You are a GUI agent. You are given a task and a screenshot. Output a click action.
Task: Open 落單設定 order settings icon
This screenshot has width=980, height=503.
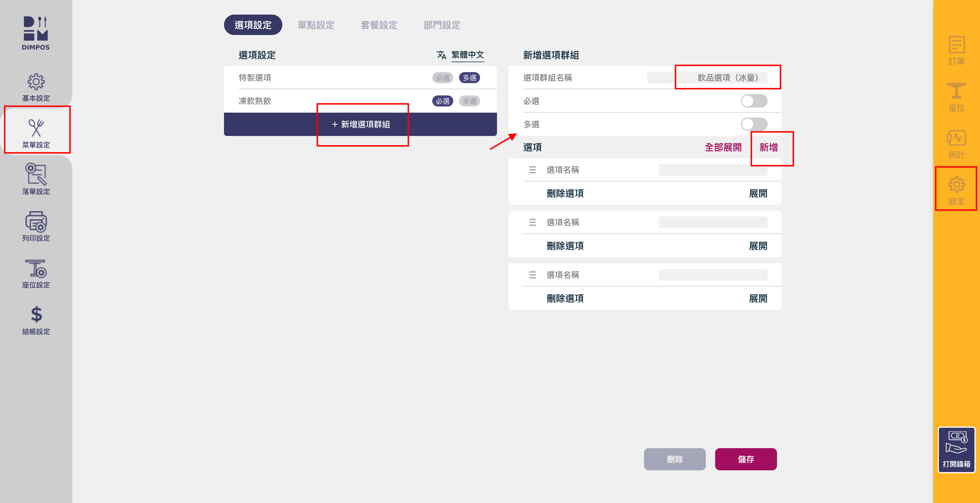tap(36, 174)
